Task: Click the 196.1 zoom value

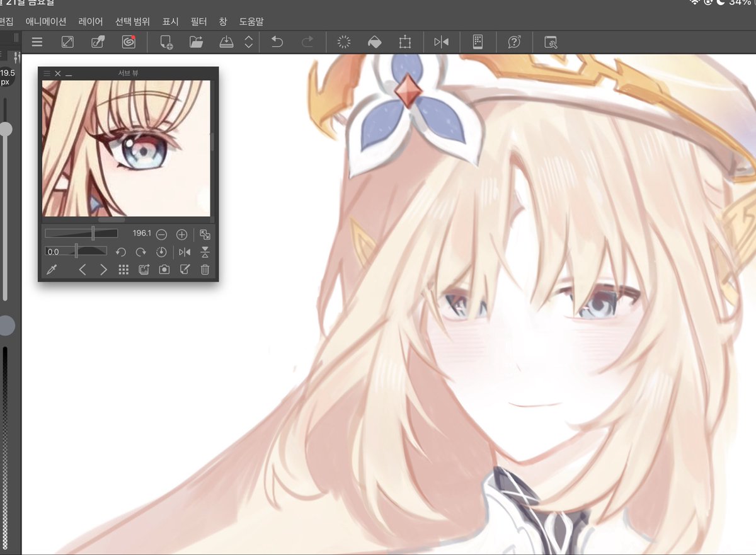Action: pos(142,234)
